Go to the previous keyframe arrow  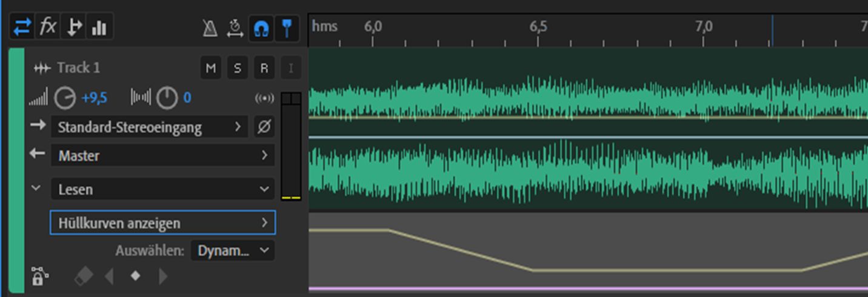109,276
